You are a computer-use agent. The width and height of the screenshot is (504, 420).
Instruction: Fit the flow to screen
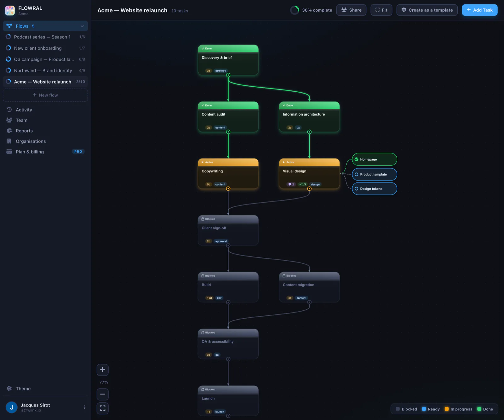pyautogui.click(x=381, y=10)
